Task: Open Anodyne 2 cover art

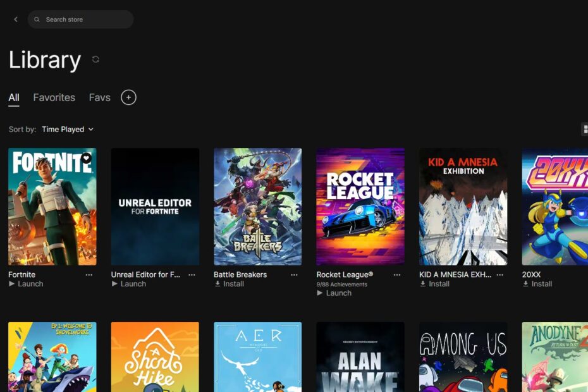Action: pyautogui.click(x=555, y=357)
